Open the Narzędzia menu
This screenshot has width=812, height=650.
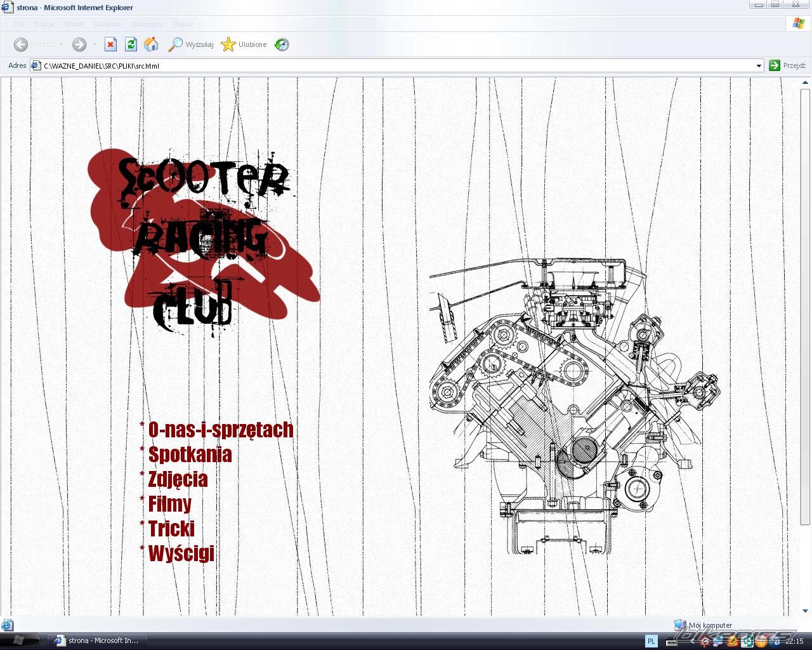click(147, 24)
